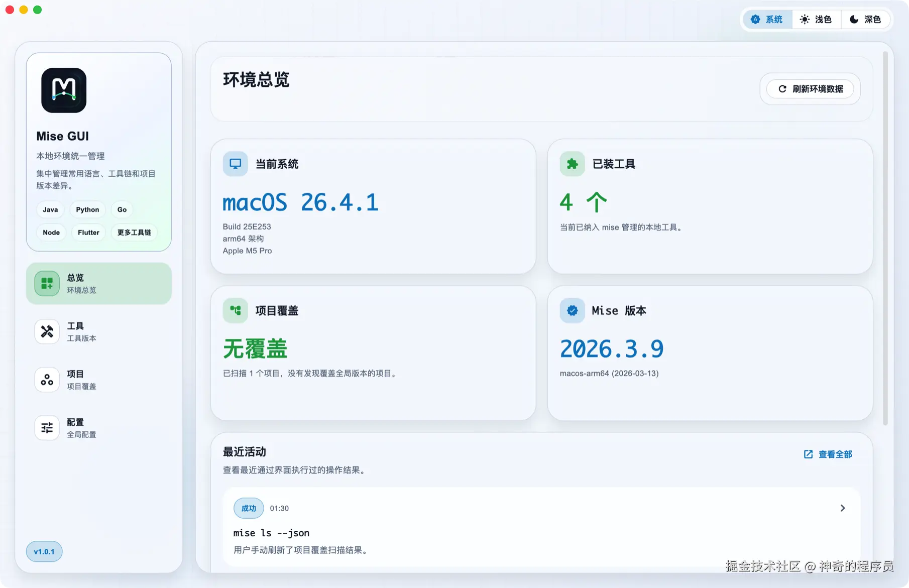The width and height of the screenshot is (909, 588).
Task: Click the 本地环境统一管理 subtitle
Action: point(70,156)
